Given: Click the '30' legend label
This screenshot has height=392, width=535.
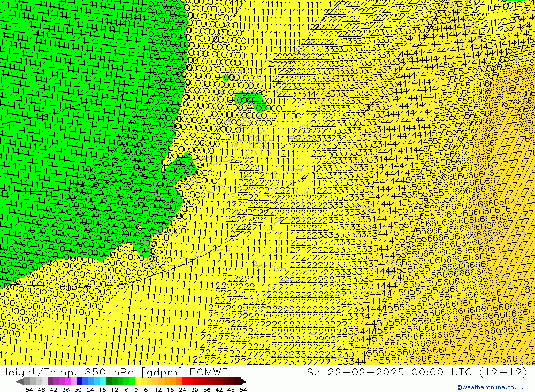Looking at the screenshot, I should [195, 390].
